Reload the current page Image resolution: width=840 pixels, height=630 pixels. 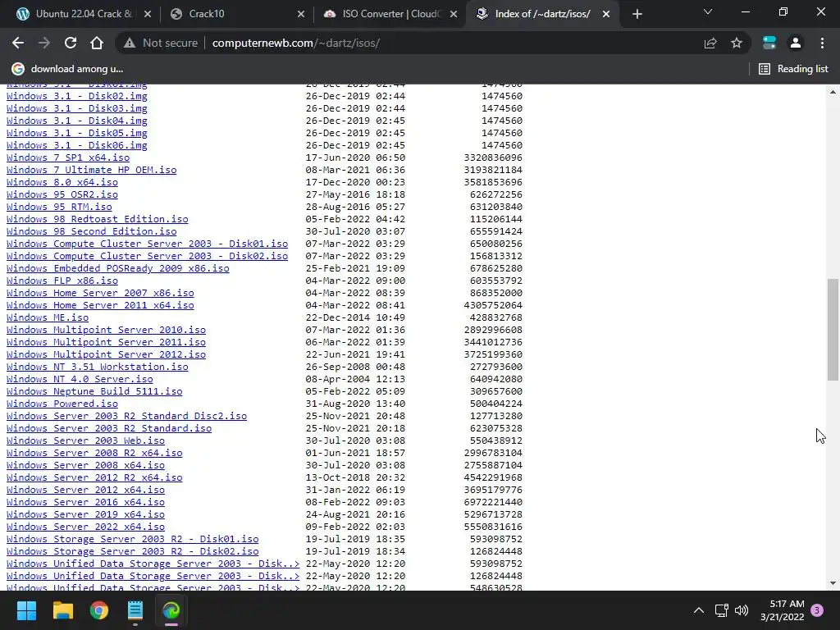(71, 43)
